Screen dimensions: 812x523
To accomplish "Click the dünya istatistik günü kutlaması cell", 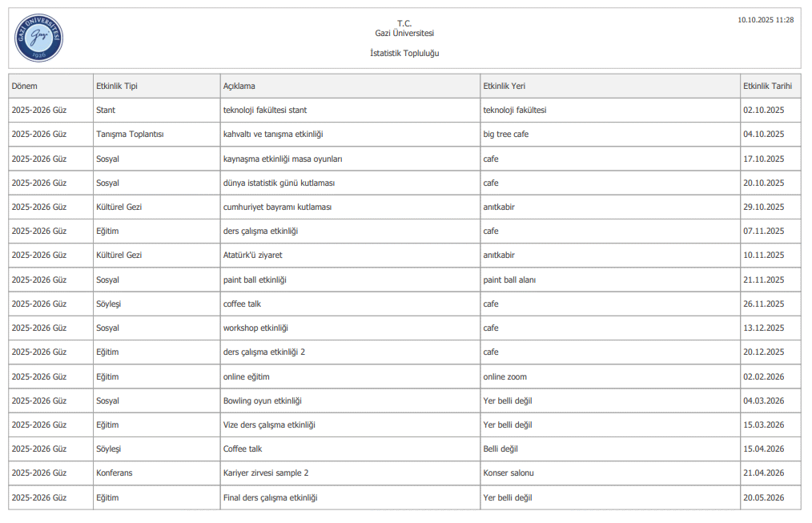I will [279, 183].
